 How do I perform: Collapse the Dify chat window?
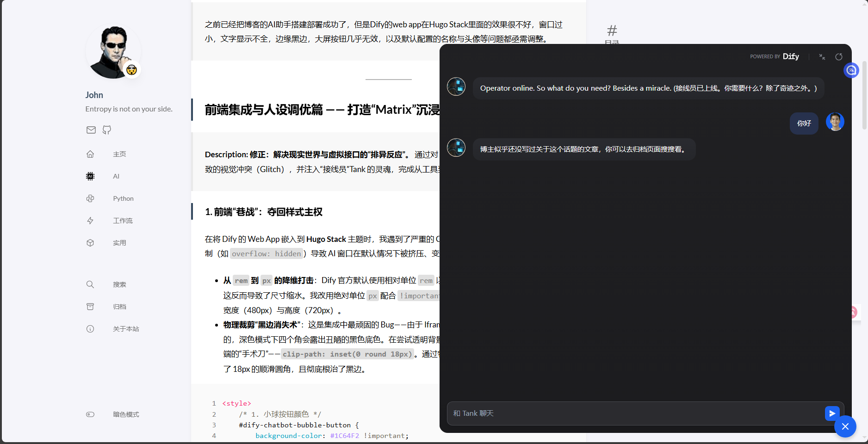[822, 57]
